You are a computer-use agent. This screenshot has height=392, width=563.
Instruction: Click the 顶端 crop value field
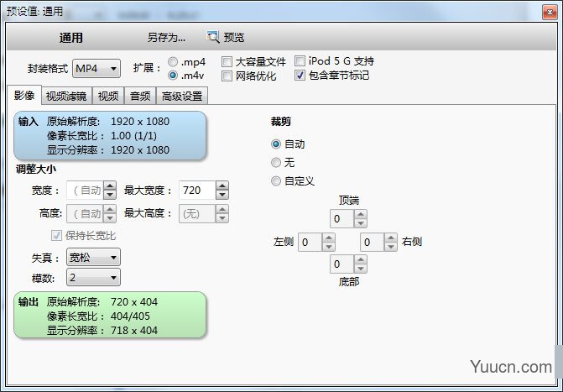point(342,218)
